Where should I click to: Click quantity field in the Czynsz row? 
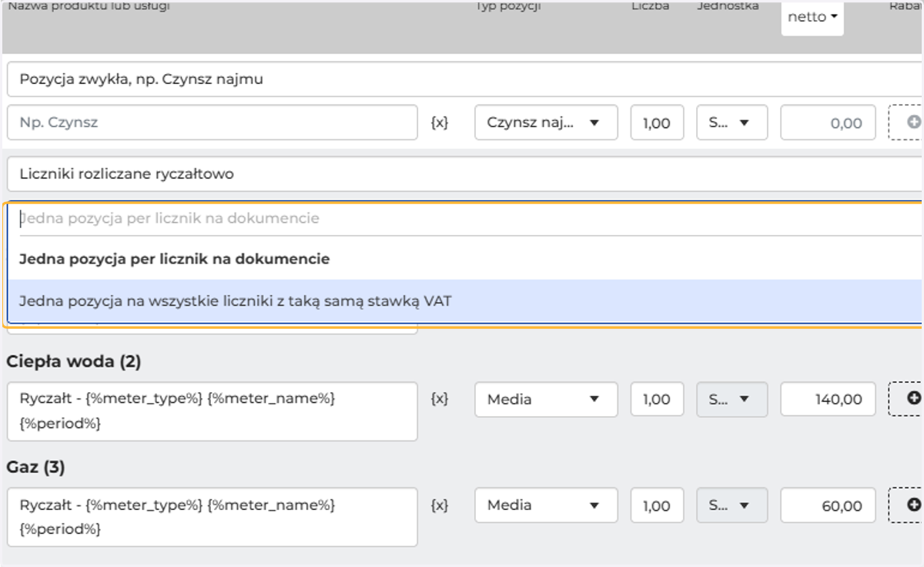657,122
